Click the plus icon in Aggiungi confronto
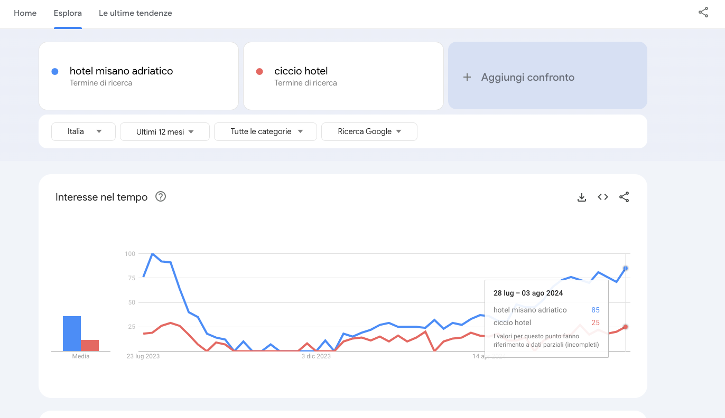Image resolution: width=725 pixels, height=418 pixels. [x=467, y=77]
